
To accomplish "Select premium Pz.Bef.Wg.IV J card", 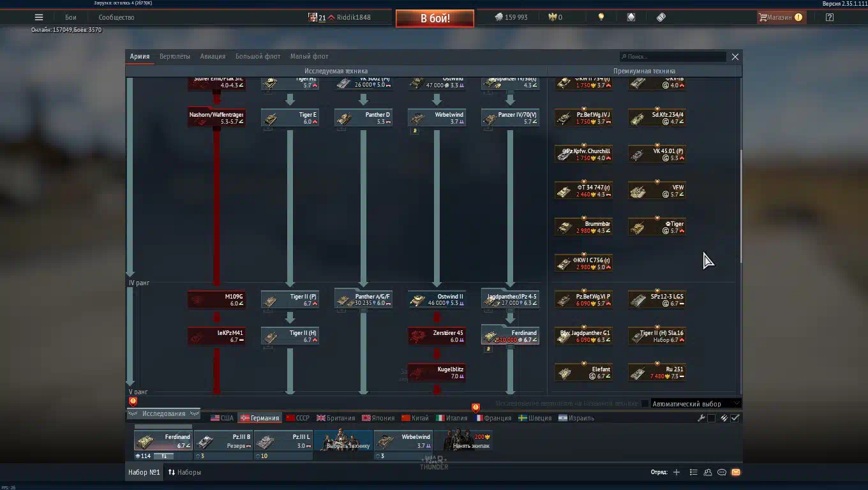I will pyautogui.click(x=583, y=118).
